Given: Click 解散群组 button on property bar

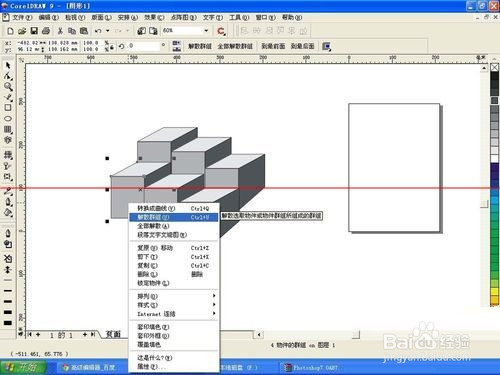Looking at the screenshot, I should (x=200, y=46).
